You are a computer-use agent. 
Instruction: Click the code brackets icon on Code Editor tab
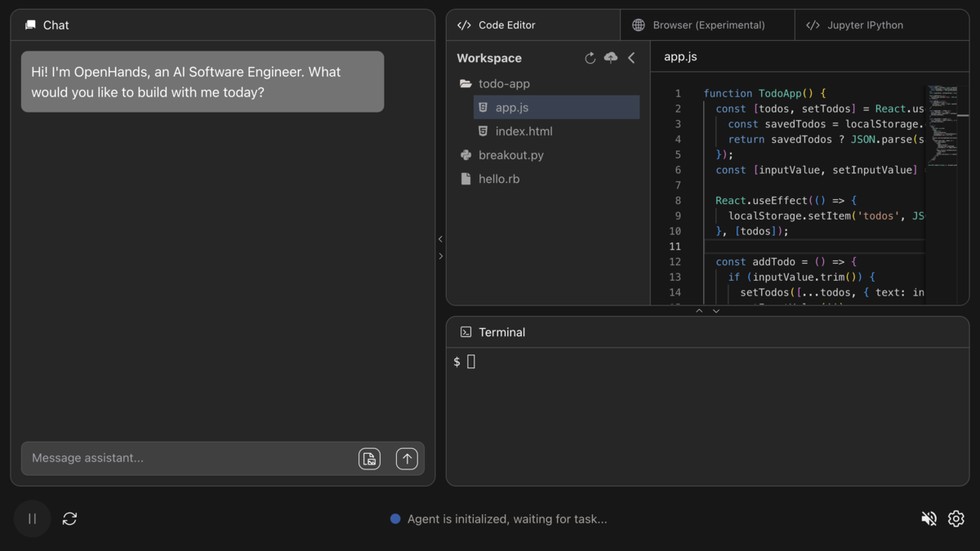pyautogui.click(x=464, y=25)
